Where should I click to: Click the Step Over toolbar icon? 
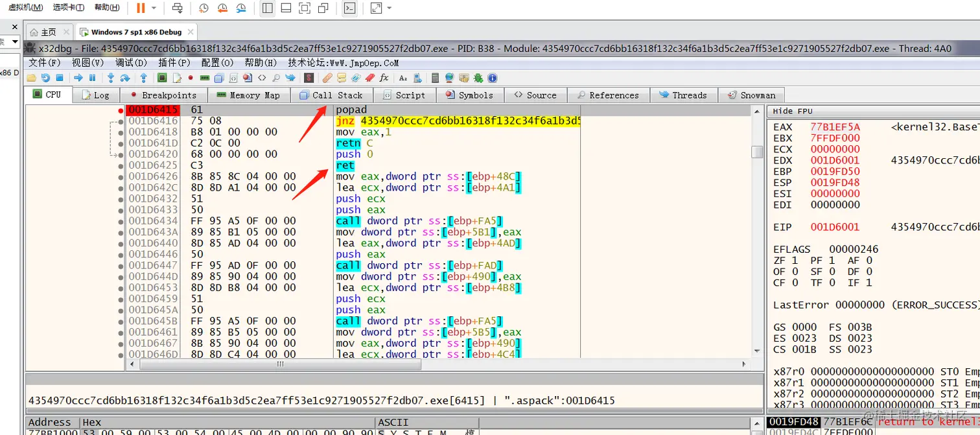click(x=125, y=78)
